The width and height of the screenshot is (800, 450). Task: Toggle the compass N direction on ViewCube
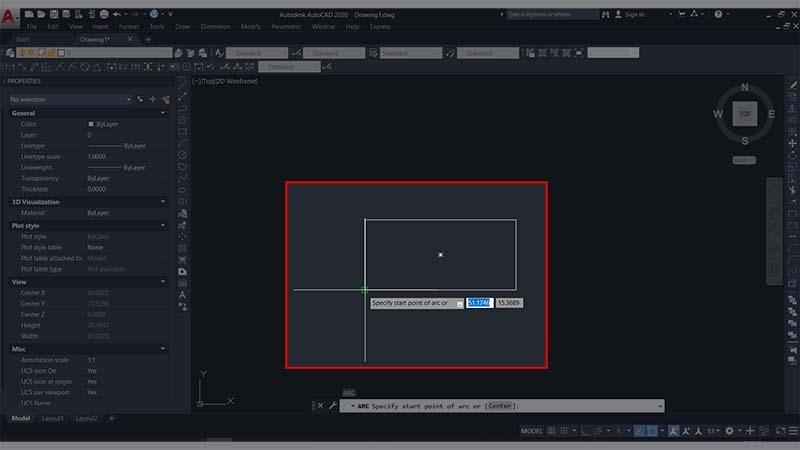click(745, 87)
